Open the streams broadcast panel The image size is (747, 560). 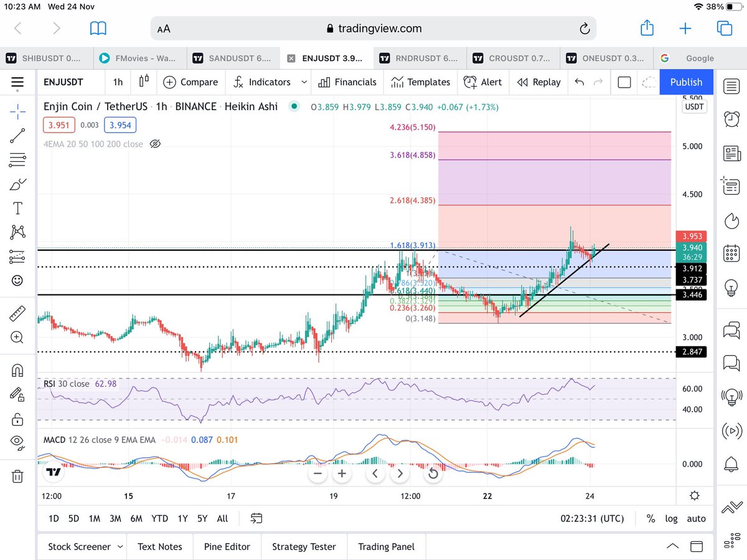(x=731, y=429)
